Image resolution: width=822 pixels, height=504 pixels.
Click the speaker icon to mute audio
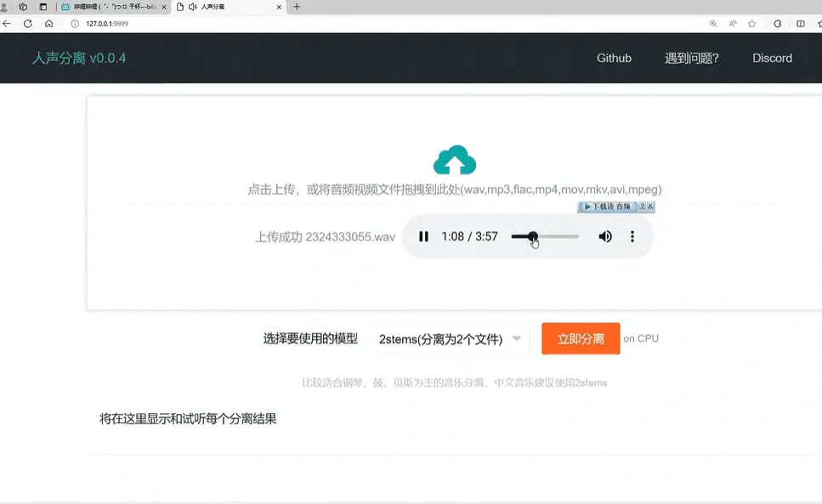coord(605,236)
